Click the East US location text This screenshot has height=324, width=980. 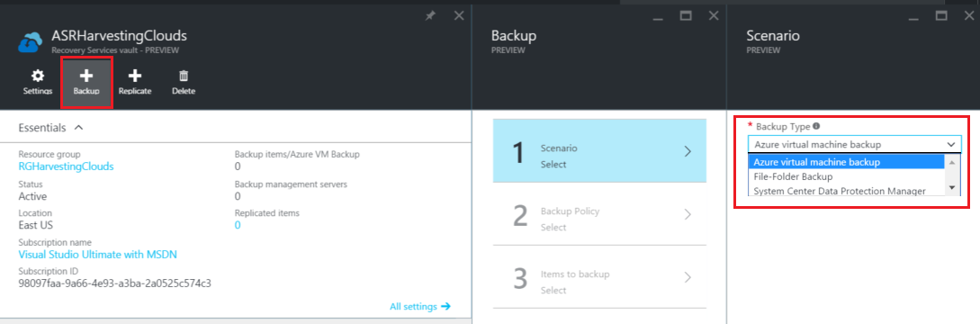(36, 224)
